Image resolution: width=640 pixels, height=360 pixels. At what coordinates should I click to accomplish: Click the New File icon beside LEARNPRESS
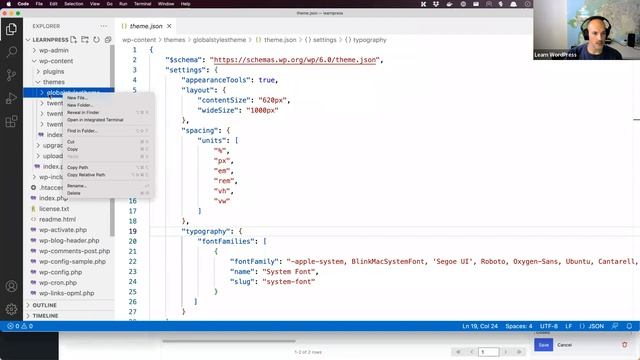tap(73, 40)
